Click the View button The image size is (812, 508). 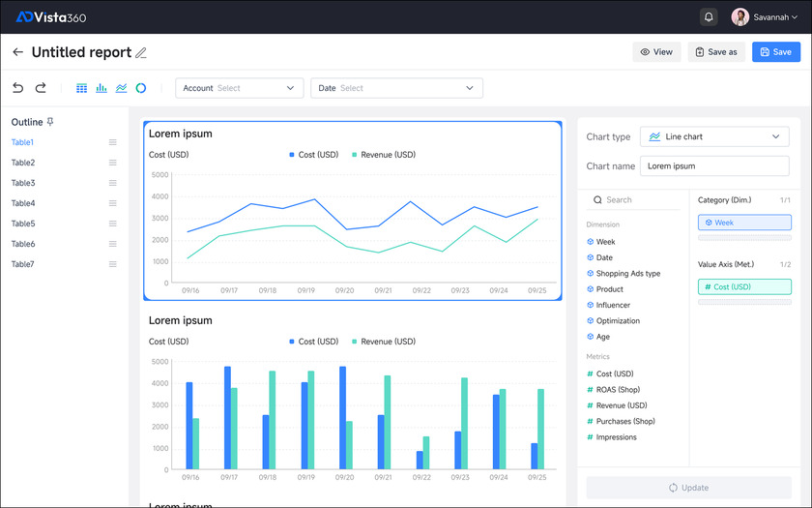point(656,52)
